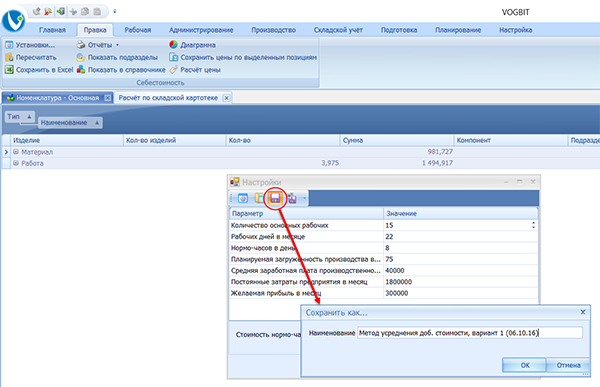
Task: Open the Складской учёт ribbon tab
Action: (338, 30)
